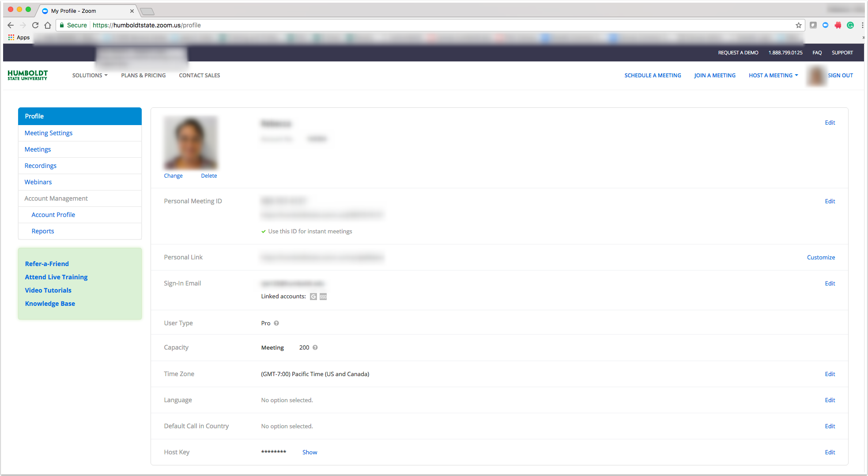The image size is (868, 476).
Task: Click the Zoom extension icon in toolbar
Action: click(826, 25)
